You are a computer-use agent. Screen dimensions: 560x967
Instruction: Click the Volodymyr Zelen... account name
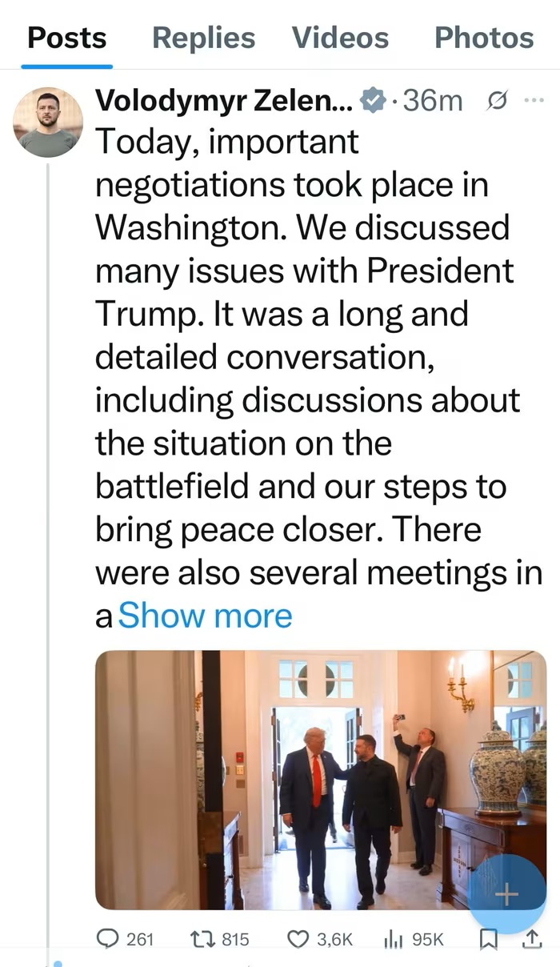click(224, 101)
